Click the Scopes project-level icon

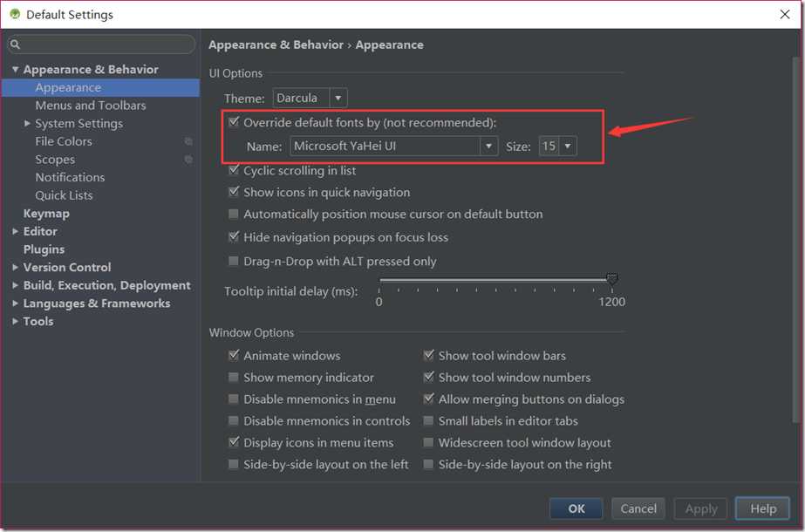point(188,160)
